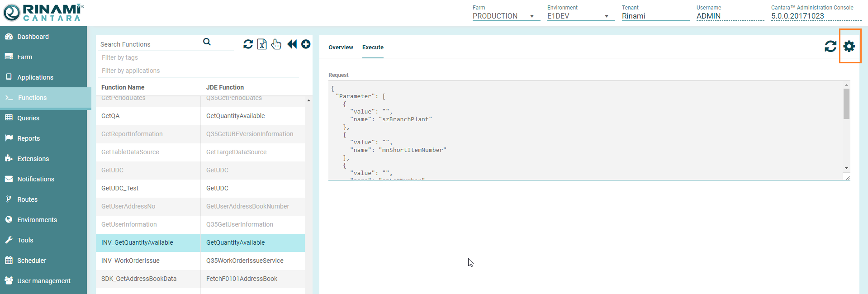Open Queries in the sidebar
This screenshot has height=294, width=868.
pos(28,118)
